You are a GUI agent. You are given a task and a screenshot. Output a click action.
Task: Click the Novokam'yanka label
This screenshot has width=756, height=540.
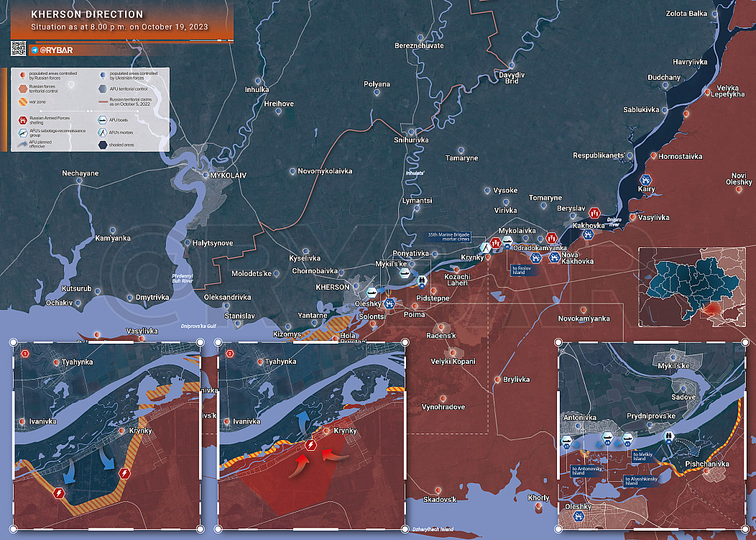click(584, 319)
